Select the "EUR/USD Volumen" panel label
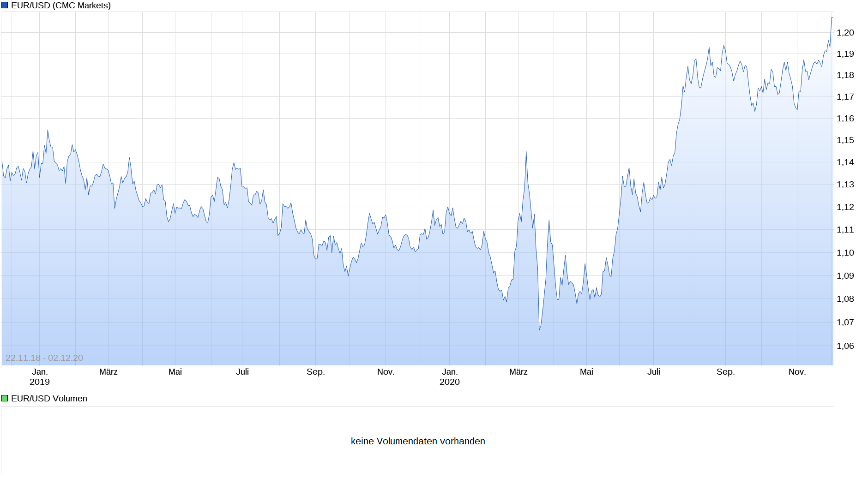This screenshot has width=868, height=484. (x=49, y=398)
